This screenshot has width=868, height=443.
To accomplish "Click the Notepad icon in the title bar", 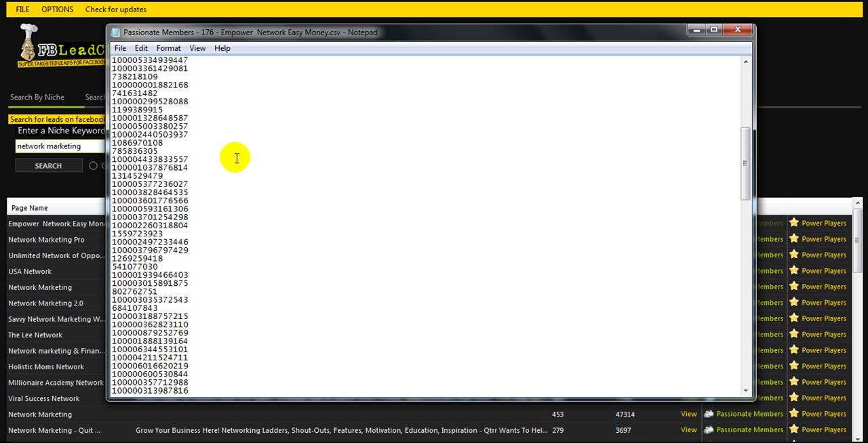I will (115, 33).
